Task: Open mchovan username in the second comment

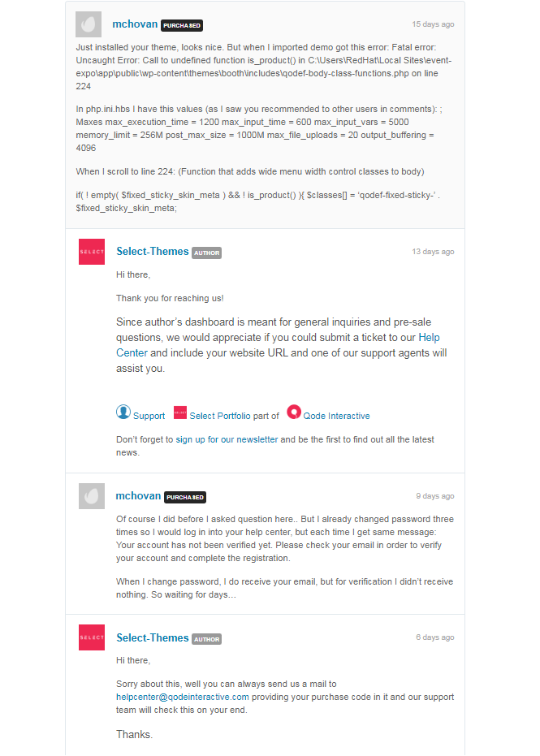Action: [138, 495]
